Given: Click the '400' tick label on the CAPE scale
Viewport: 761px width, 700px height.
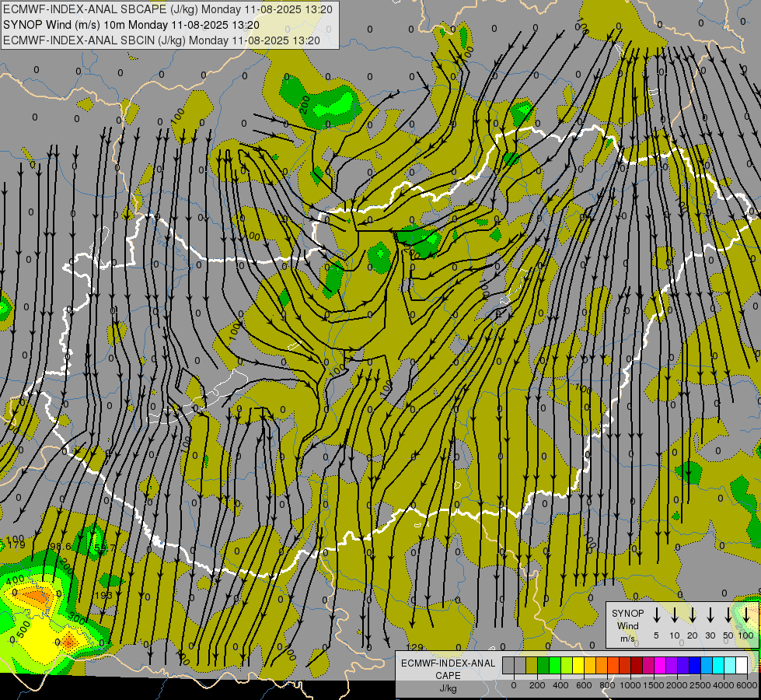Looking at the screenshot, I should (x=560, y=685).
